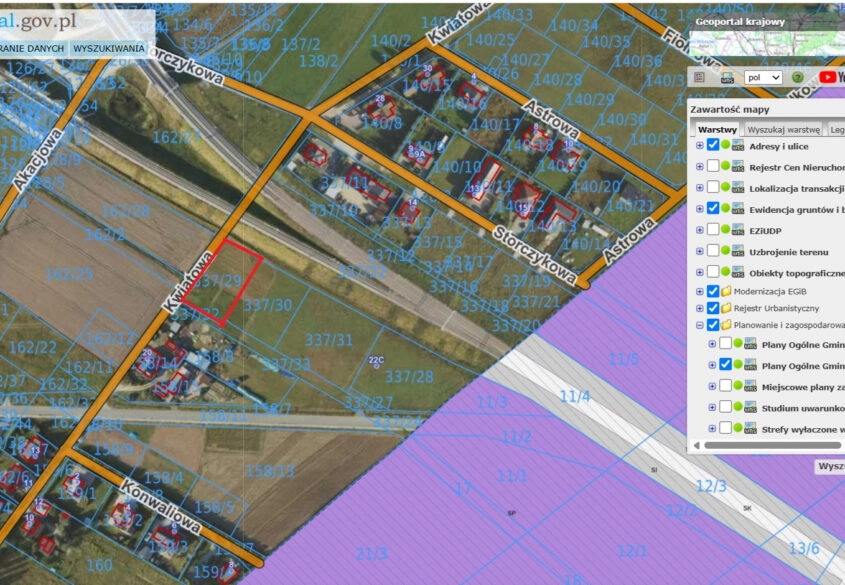Click the Konwaliowa street label
Image resolution: width=845 pixels, height=585 pixels.
pyautogui.click(x=161, y=506)
